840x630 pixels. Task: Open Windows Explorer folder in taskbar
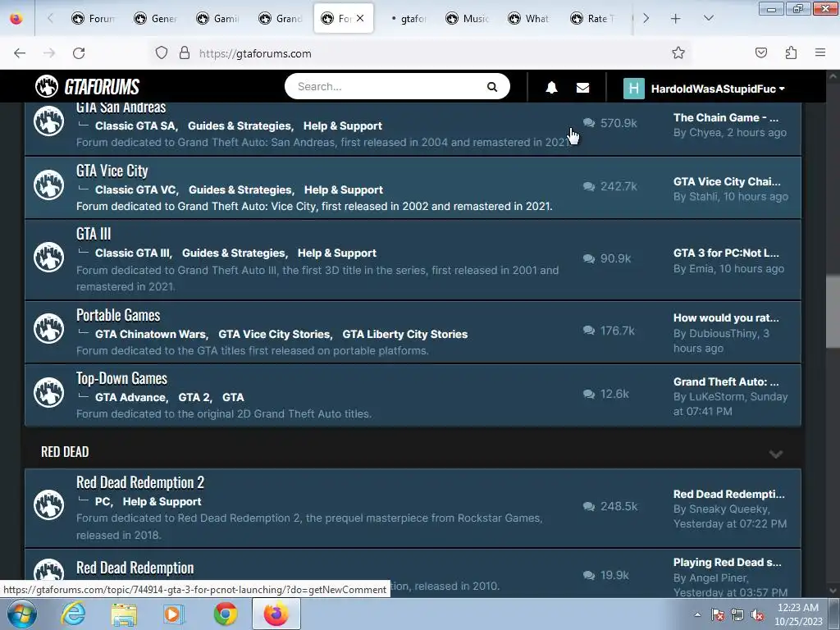pyautogui.click(x=124, y=614)
